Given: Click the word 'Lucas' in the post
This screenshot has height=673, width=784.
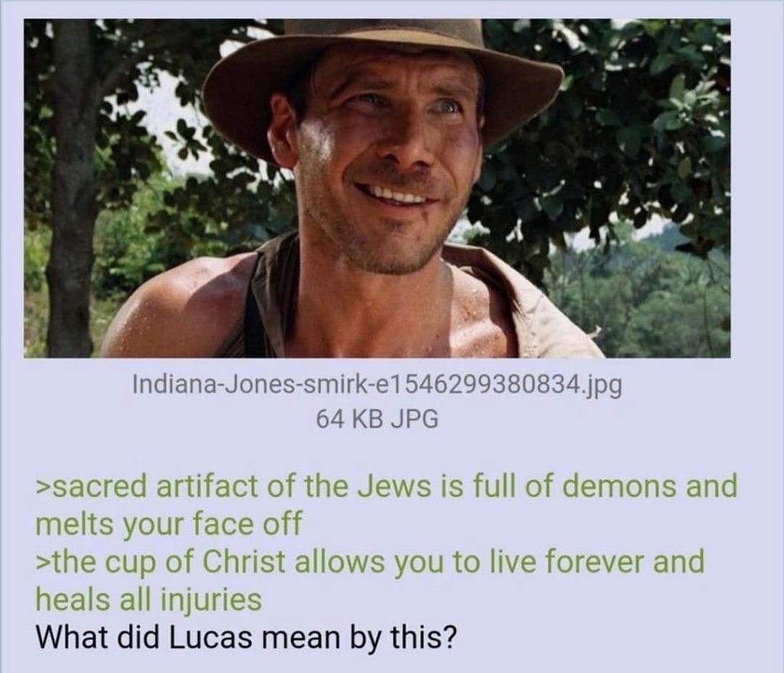Looking at the screenshot, I should tap(210, 637).
